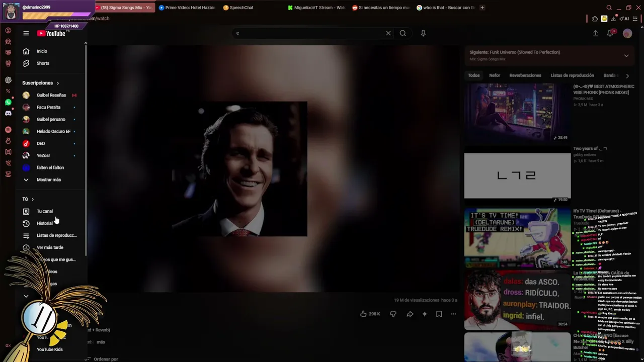Open the YouTube account avatar menu

[x=627, y=33]
